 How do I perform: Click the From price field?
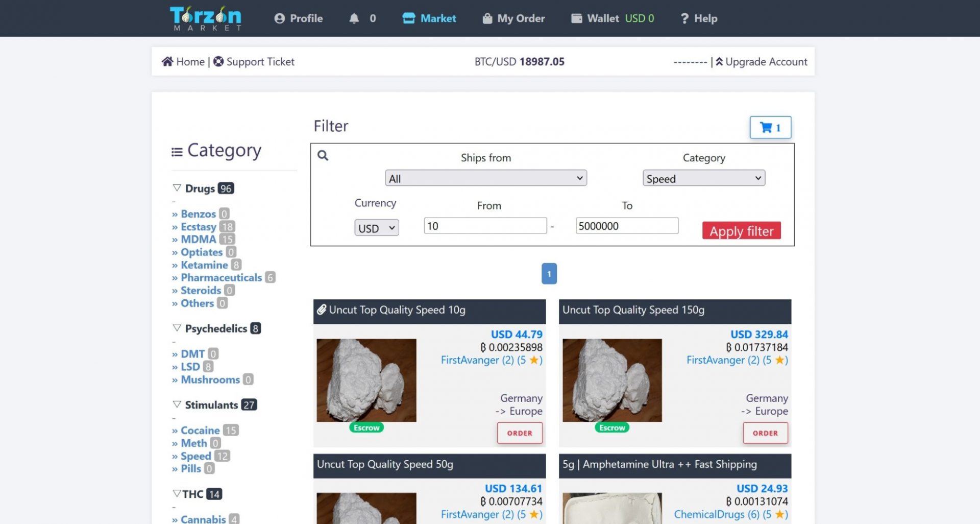coord(485,226)
